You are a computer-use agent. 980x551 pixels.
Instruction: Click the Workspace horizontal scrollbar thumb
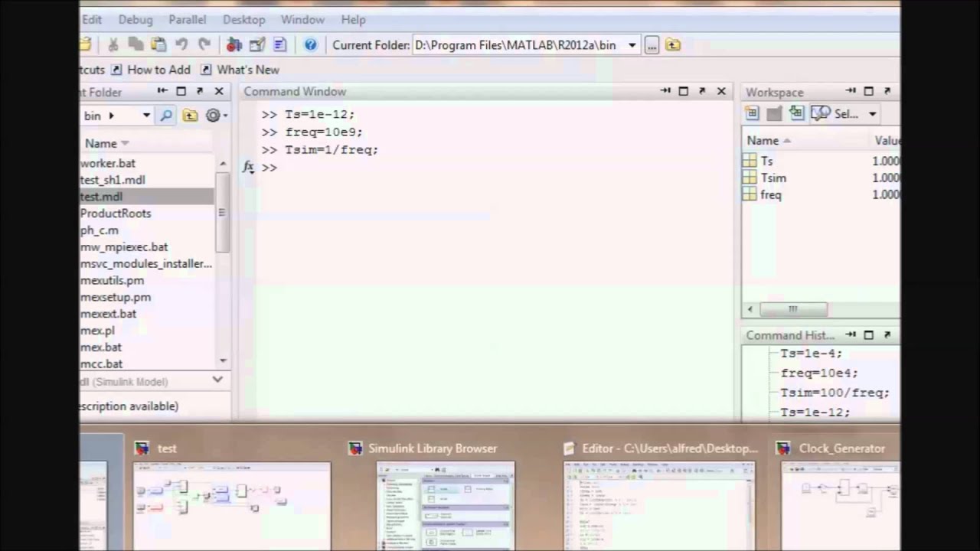[x=793, y=309]
